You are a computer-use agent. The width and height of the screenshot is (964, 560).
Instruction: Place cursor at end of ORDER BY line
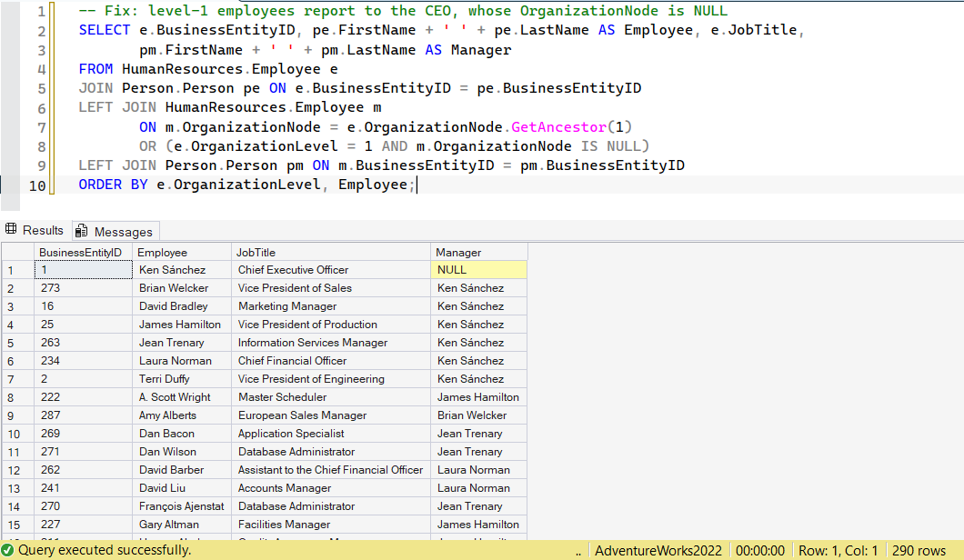417,185
